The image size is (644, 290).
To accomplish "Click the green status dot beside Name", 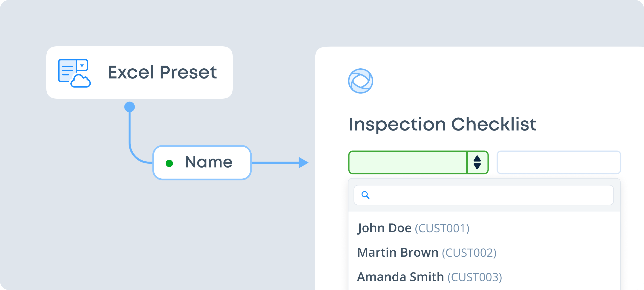I will pyautogui.click(x=169, y=163).
